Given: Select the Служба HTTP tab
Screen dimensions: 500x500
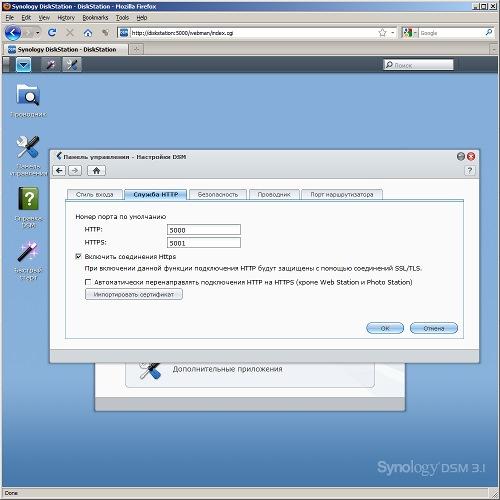Looking at the screenshot, I should click(155, 194).
